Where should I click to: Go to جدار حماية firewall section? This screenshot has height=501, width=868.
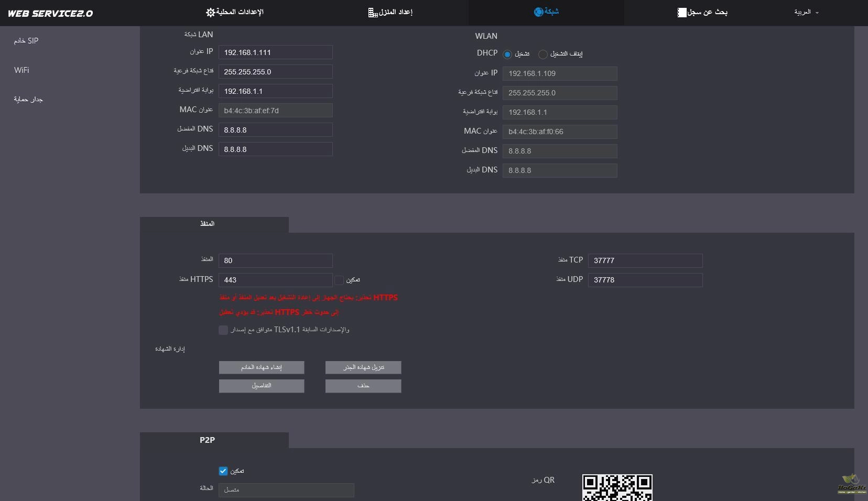(28, 100)
